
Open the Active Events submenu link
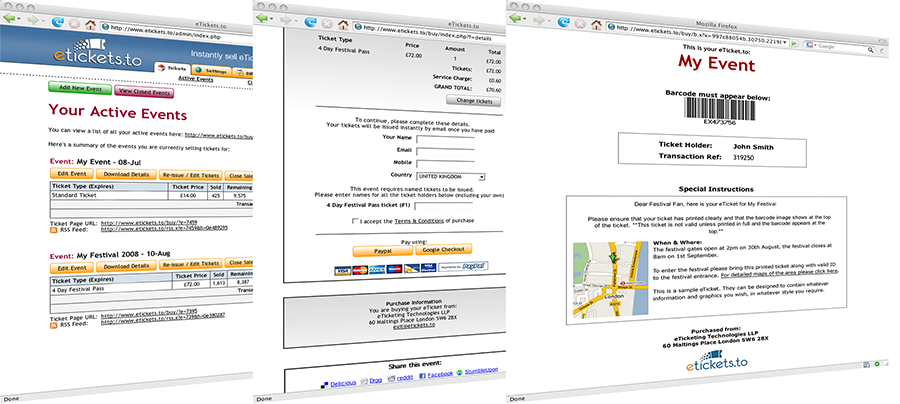click(x=195, y=79)
